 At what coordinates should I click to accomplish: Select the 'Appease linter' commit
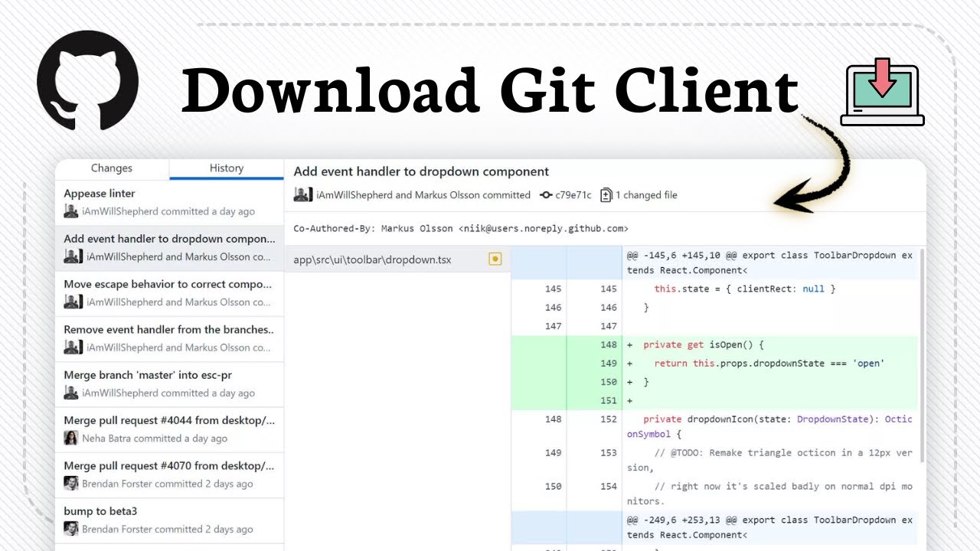[x=169, y=203]
